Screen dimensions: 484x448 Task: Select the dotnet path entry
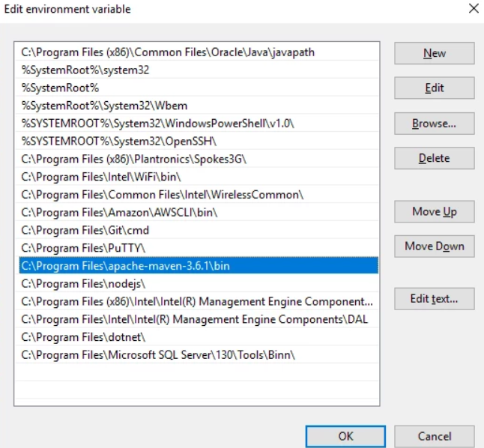coord(197,337)
